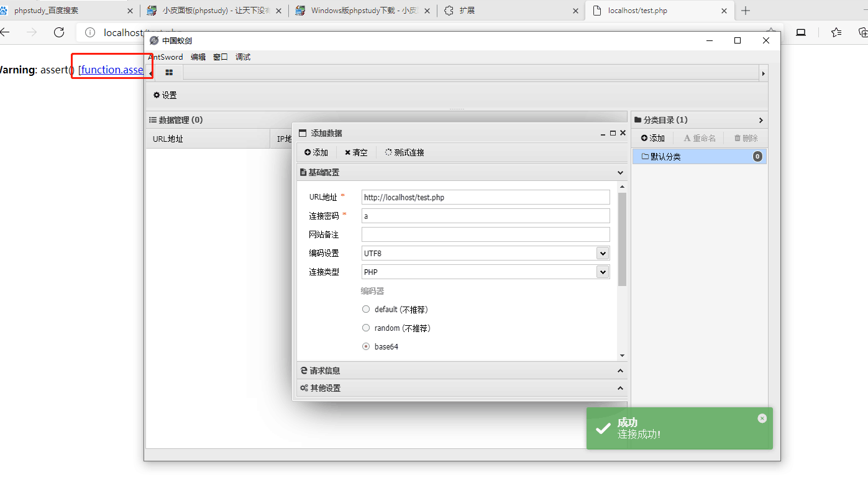The height and width of the screenshot is (485, 868).
Task: Switch to the 扩展 tab
Action: [511, 11]
